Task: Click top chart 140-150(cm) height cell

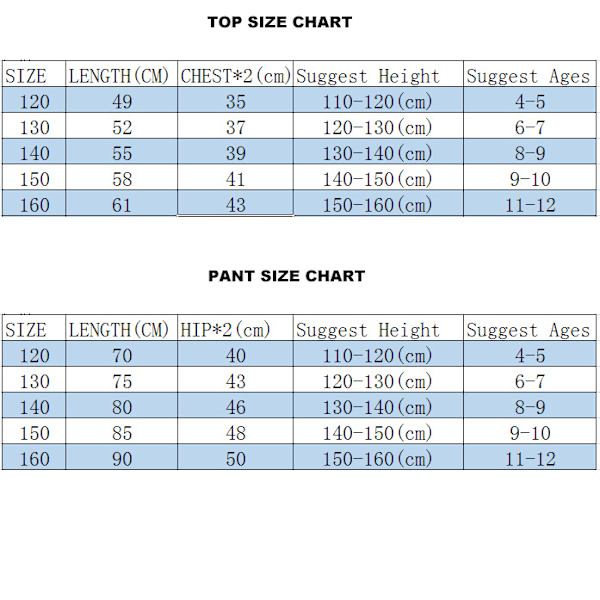Action: [x=378, y=177]
